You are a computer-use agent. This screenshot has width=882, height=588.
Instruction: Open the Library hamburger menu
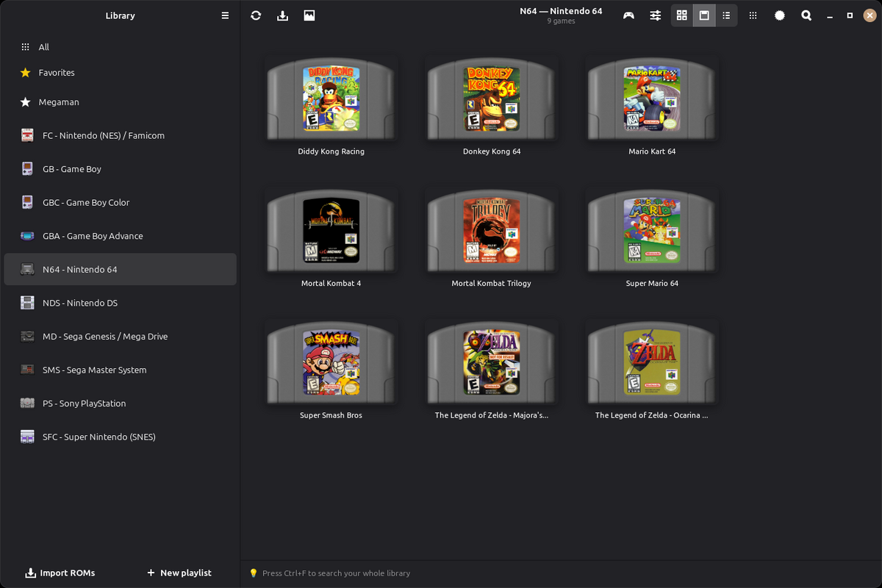[225, 15]
